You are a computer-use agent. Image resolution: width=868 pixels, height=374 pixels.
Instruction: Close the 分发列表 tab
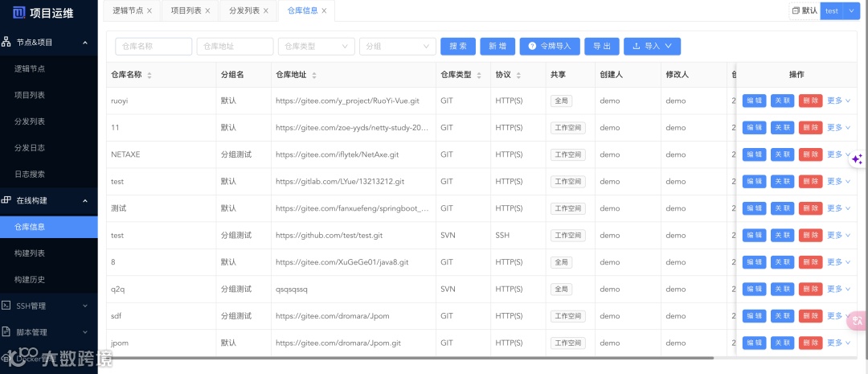[x=266, y=11]
